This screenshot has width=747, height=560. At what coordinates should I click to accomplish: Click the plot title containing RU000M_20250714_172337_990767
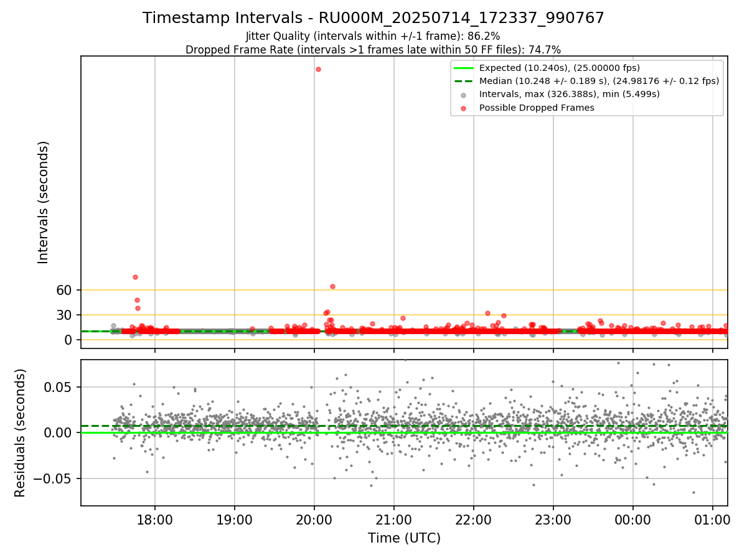pos(374,18)
